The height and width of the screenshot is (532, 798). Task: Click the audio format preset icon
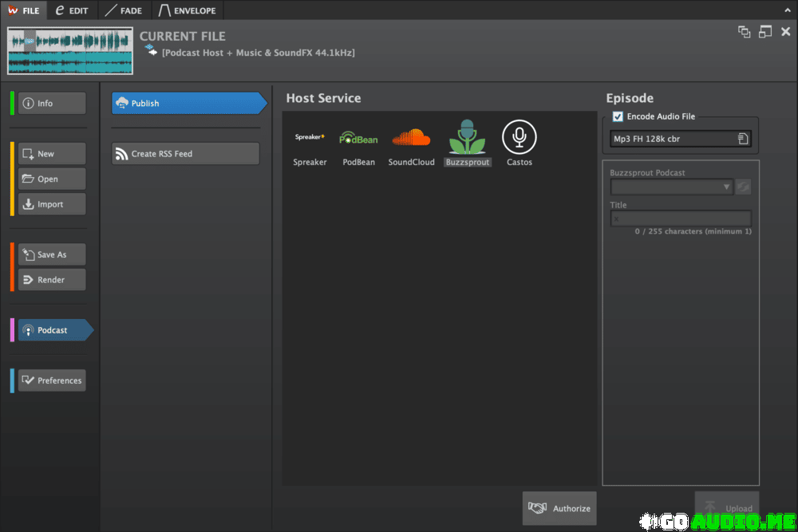point(743,139)
